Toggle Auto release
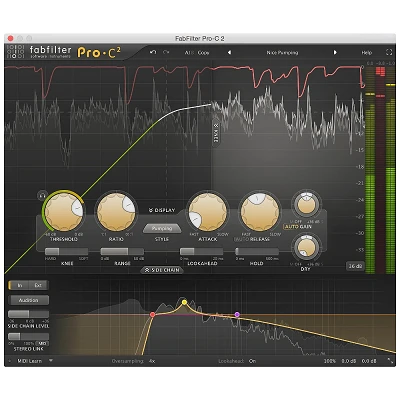 pyautogui.click(x=241, y=239)
